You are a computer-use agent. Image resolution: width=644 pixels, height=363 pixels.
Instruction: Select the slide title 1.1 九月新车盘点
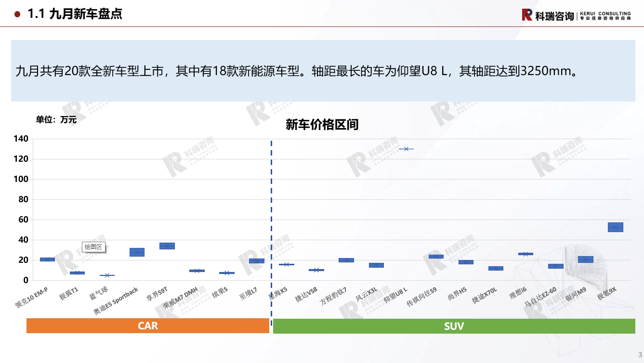[x=75, y=14]
